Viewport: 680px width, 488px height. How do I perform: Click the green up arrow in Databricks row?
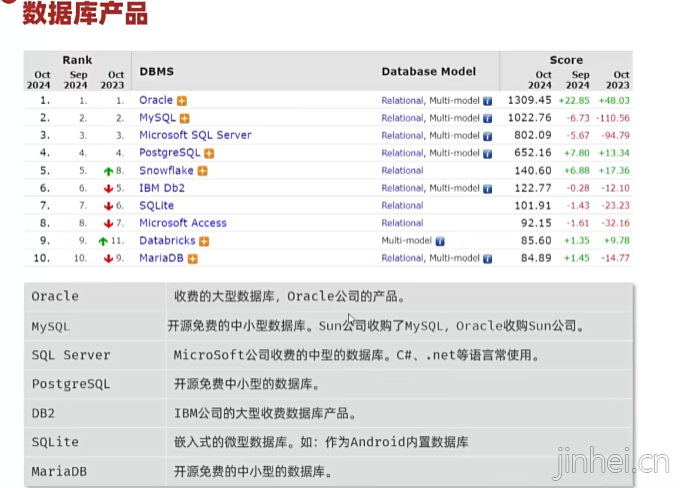click(103, 241)
